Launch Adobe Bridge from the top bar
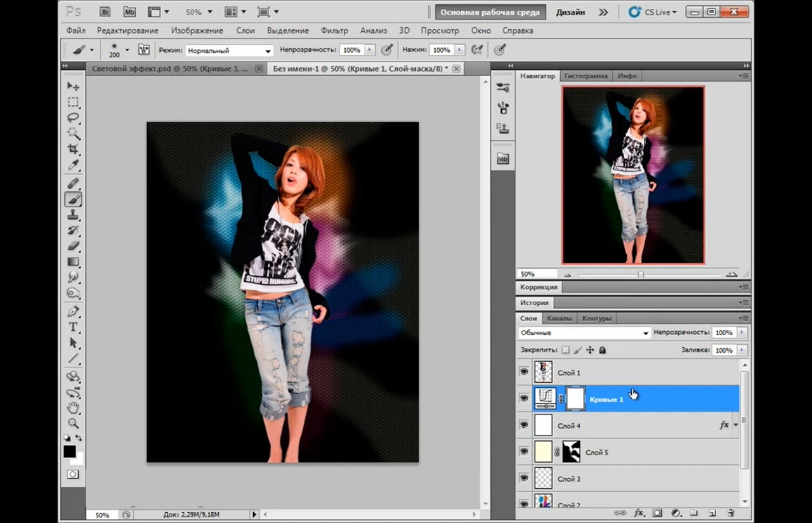The width and height of the screenshot is (812, 523). tap(105, 12)
